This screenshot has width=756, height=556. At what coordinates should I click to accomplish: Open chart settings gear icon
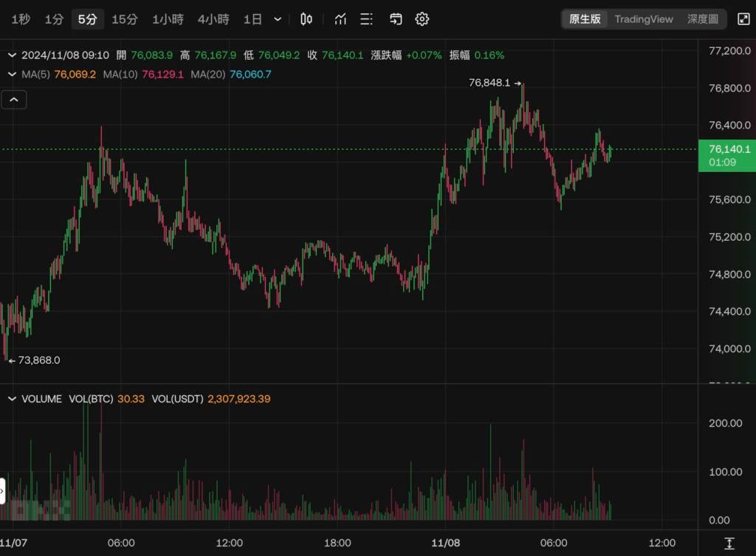(422, 19)
